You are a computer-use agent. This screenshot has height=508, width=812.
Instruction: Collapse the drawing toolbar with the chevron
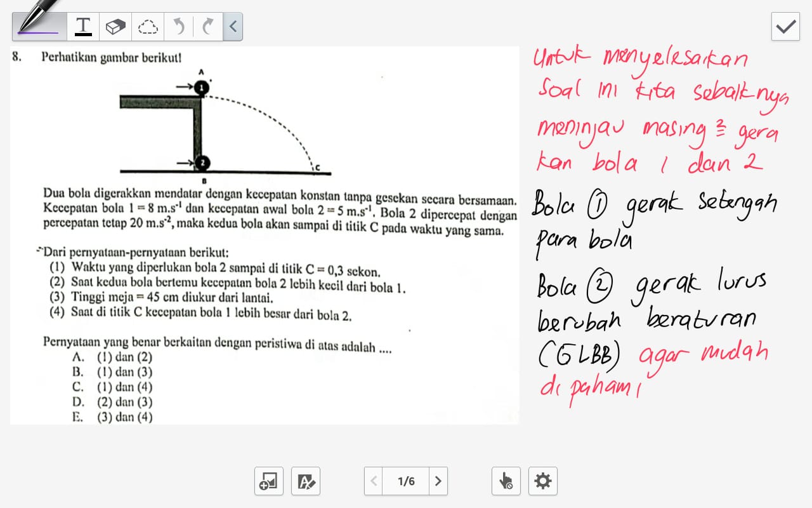(233, 26)
